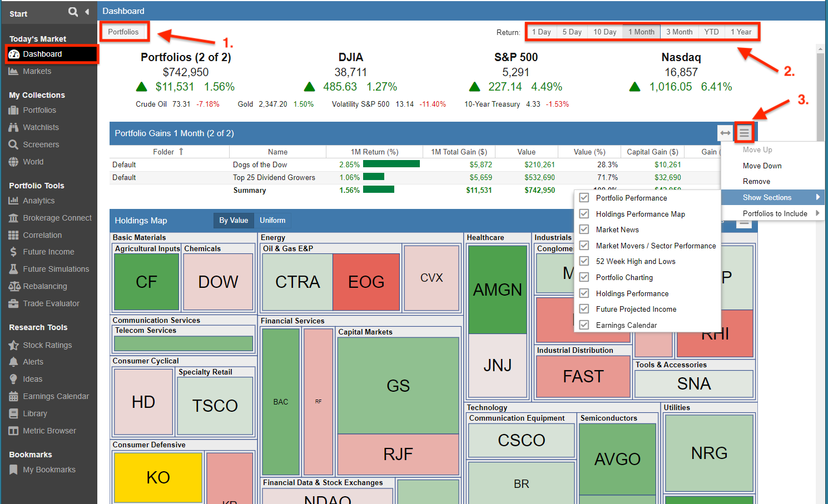
Task: Uncheck Future Projected Income section
Action: (x=584, y=309)
